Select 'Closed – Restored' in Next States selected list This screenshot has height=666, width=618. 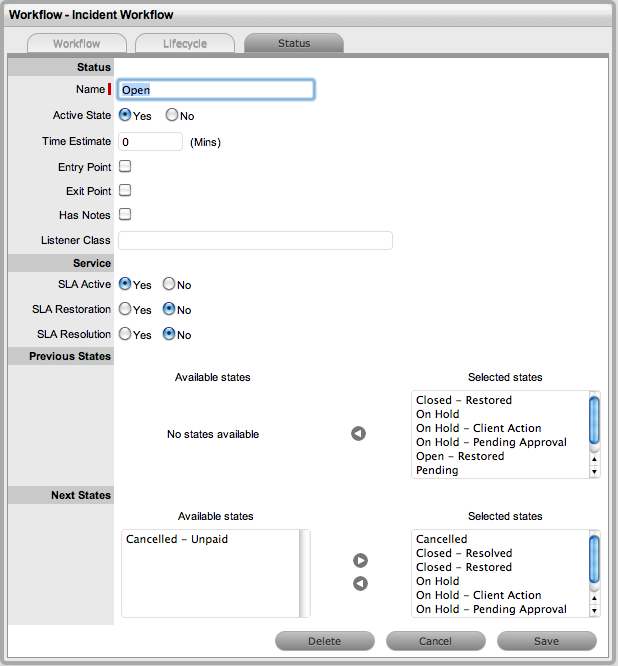[464, 567]
